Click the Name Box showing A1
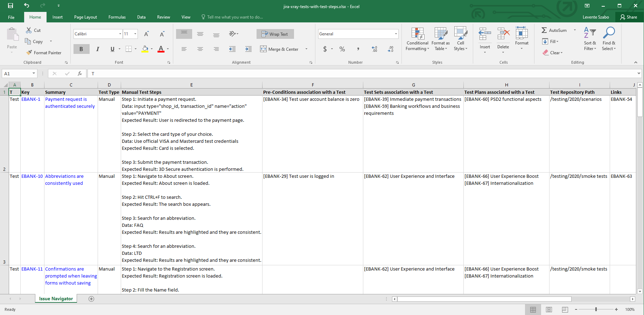 tap(16, 73)
